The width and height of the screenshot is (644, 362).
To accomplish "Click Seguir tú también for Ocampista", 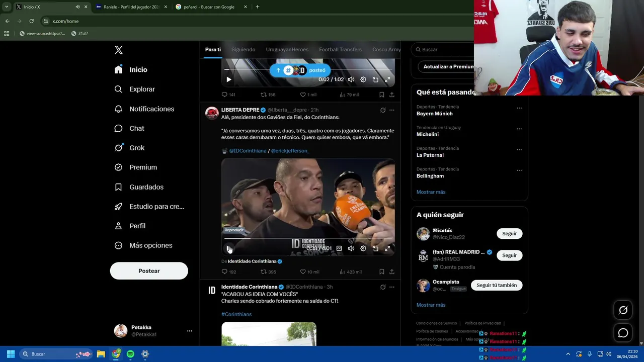I will tap(497, 286).
